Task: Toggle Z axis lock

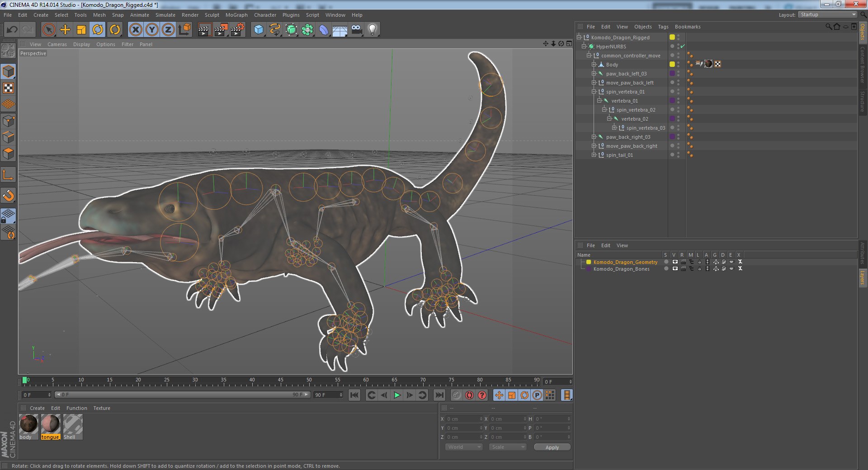Action: (x=168, y=30)
